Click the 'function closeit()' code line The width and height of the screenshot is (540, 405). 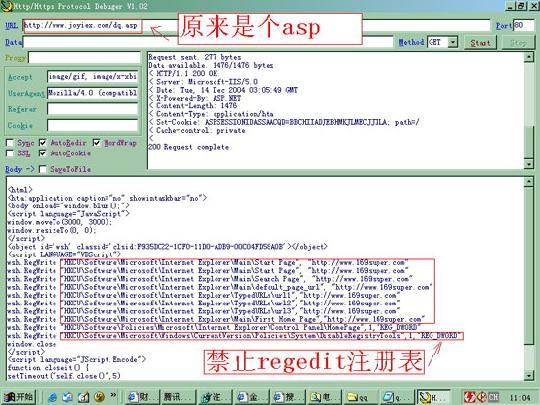[48, 368]
